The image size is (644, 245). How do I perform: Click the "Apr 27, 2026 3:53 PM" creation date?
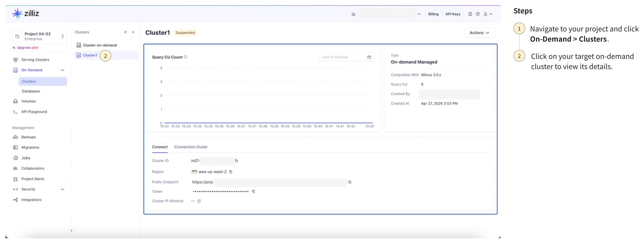439,103
